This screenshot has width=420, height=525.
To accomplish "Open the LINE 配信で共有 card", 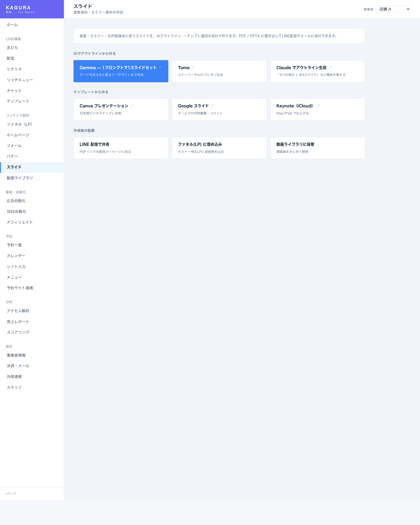I will 121,148.
